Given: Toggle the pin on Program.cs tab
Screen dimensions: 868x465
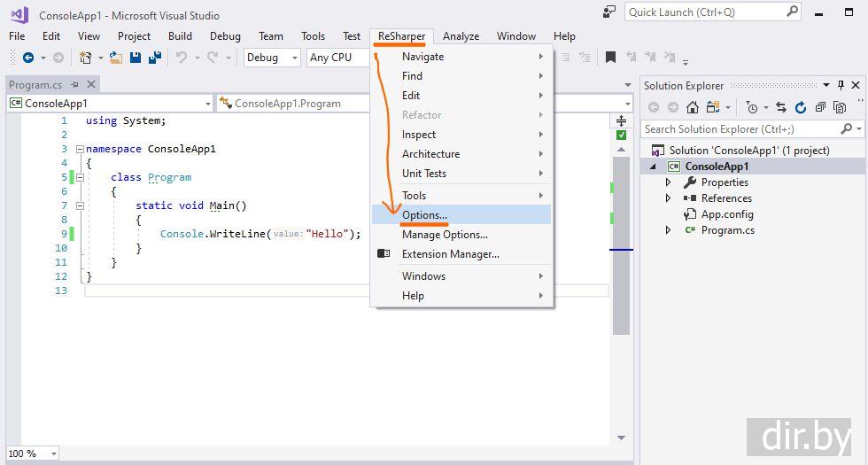Looking at the screenshot, I should (x=75, y=85).
